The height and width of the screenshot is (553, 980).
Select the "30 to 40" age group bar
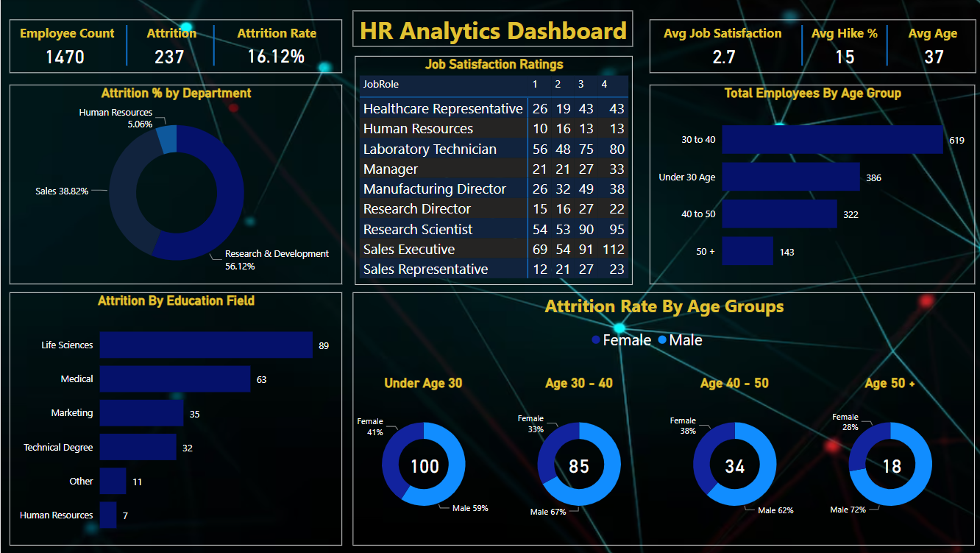pos(831,139)
